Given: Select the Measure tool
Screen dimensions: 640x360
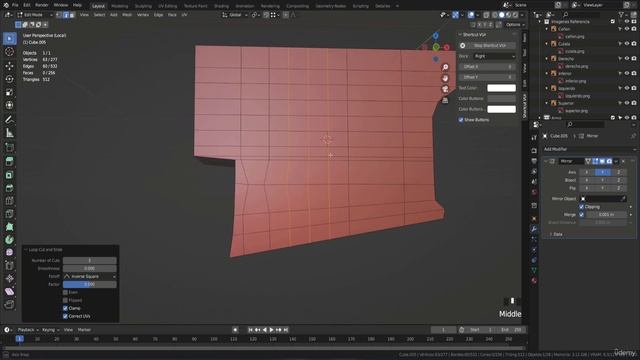Looking at the screenshot, I should (x=9, y=133).
